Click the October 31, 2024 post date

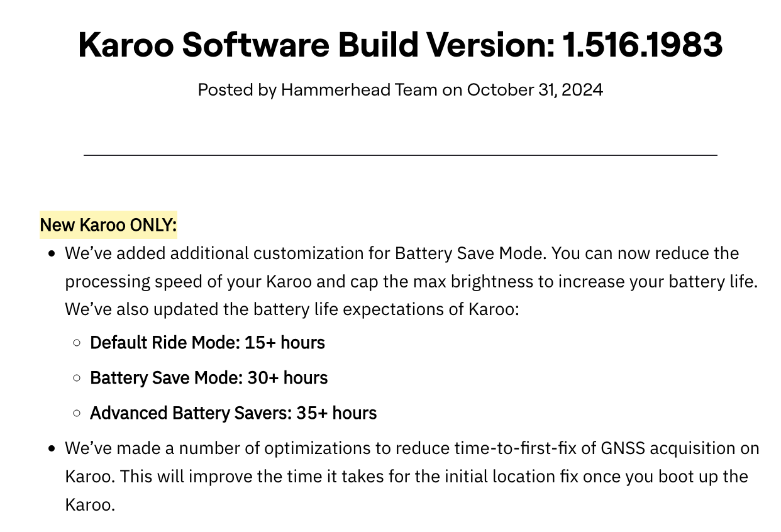(535, 90)
